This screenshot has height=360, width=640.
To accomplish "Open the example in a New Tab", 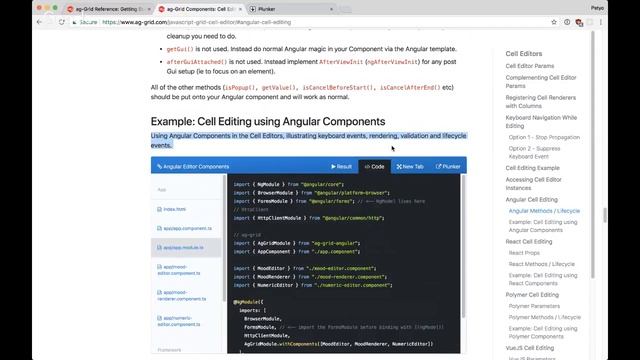I will (410, 167).
